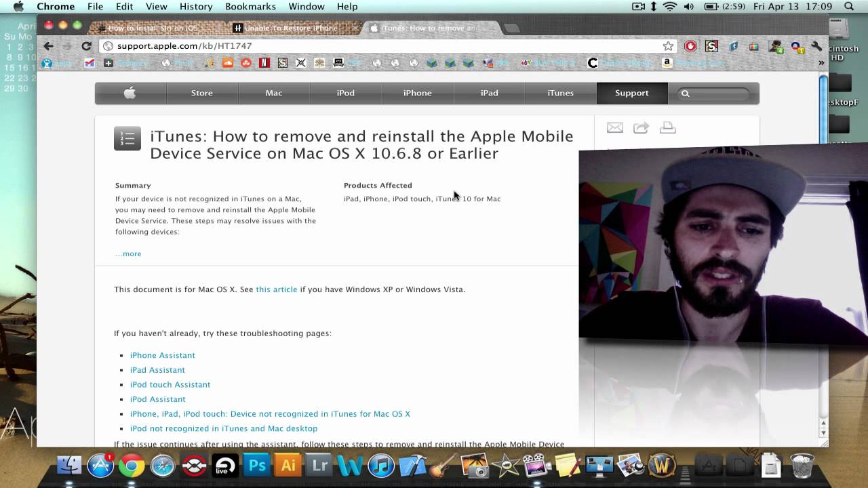This screenshot has height=488, width=868.
Task: Open the Bookmarks menu
Action: point(250,7)
